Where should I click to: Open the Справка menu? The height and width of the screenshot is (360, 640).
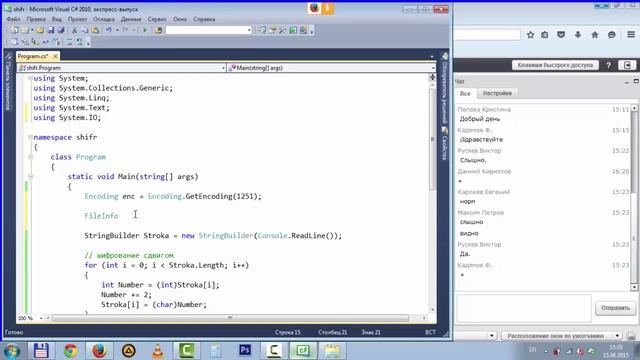click(x=204, y=19)
